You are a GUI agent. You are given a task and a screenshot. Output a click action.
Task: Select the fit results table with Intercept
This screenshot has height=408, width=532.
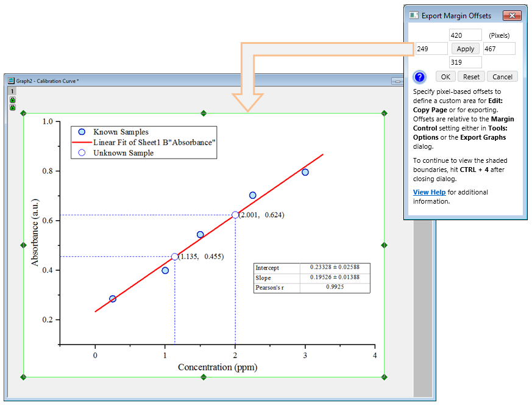pyautogui.click(x=311, y=277)
